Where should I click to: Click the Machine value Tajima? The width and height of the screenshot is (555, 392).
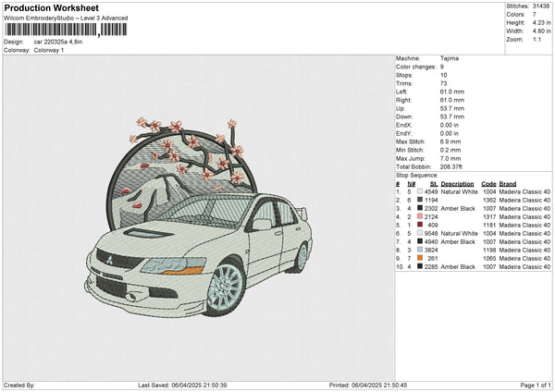tap(450, 58)
